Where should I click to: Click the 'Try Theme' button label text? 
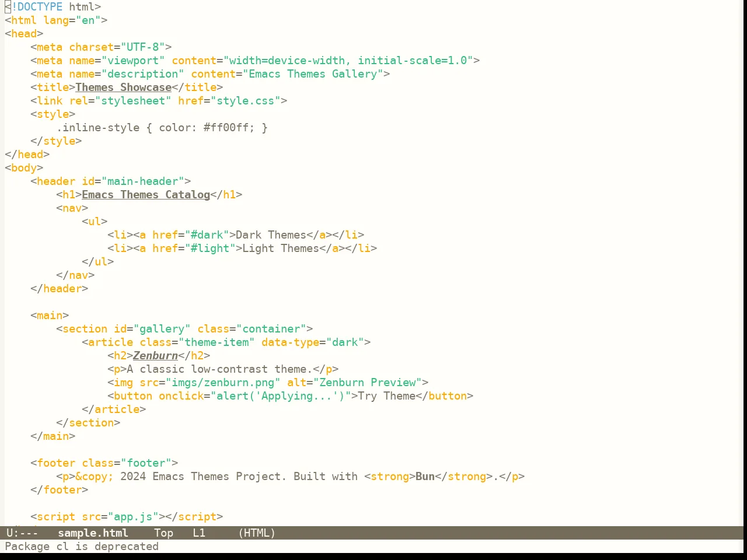[x=386, y=396]
